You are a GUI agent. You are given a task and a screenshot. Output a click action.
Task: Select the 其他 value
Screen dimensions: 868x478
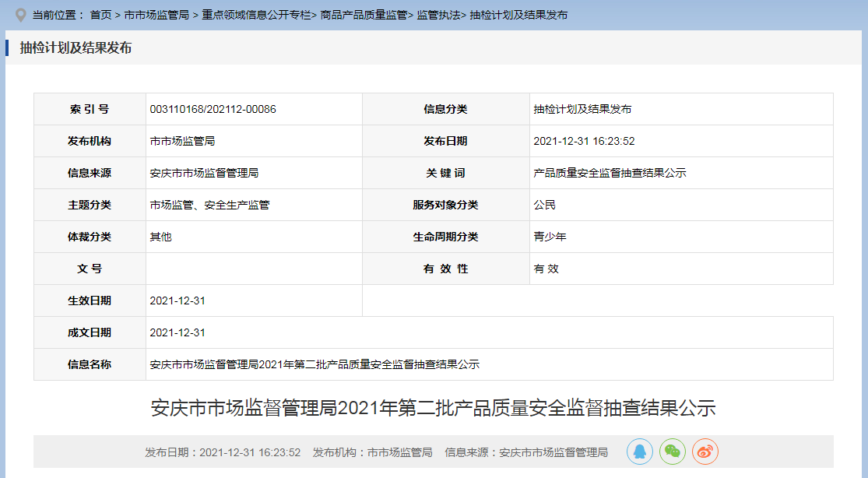click(160, 237)
